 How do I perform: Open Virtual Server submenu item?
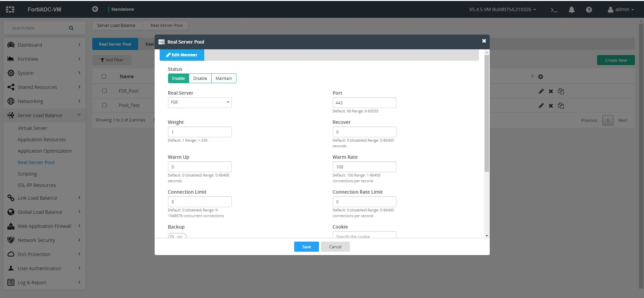33,128
